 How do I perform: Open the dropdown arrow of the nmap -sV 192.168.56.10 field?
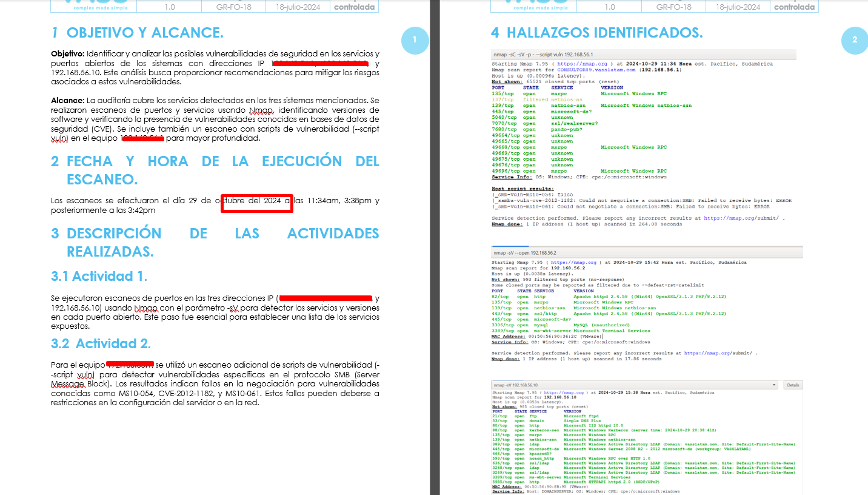tap(774, 385)
